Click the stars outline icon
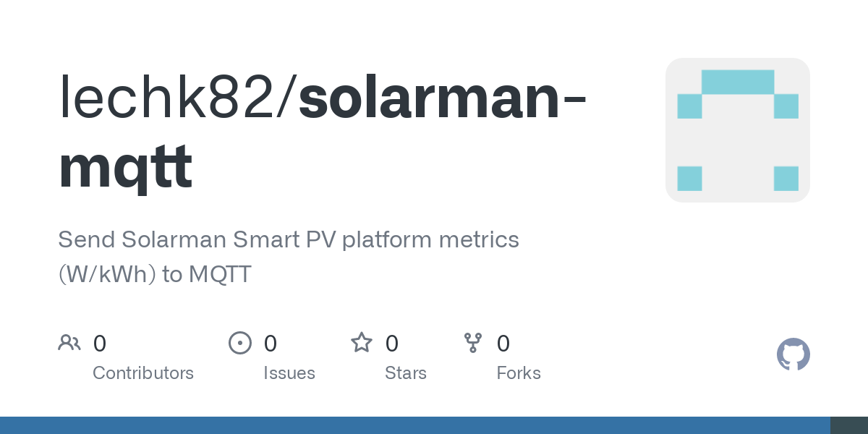 [x=362, y=342]
